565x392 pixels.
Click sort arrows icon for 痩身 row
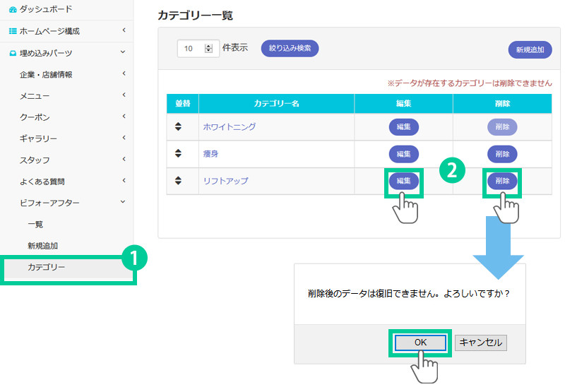[x=179, y=153]
